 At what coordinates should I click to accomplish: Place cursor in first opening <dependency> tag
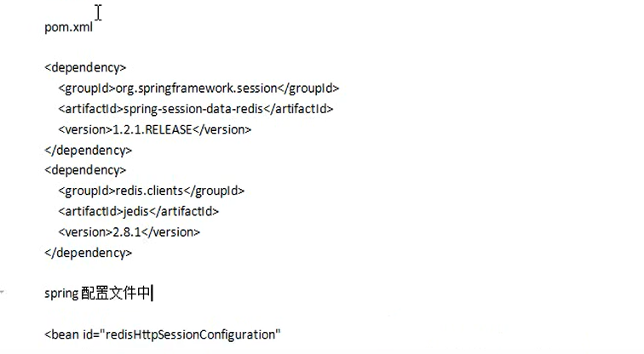pyautogui.click(x=85, y=68)
